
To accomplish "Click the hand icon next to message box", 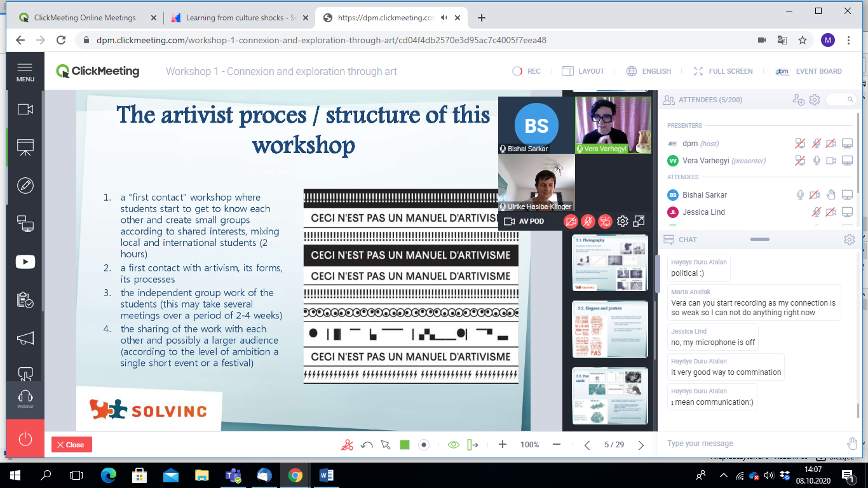I will pos(852,444).
